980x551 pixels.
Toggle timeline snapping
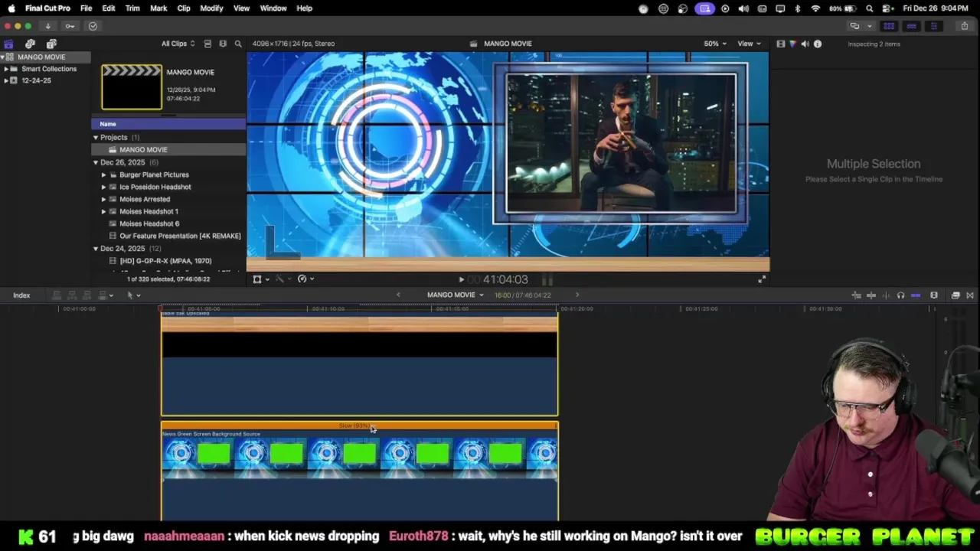tap(916, 295)
